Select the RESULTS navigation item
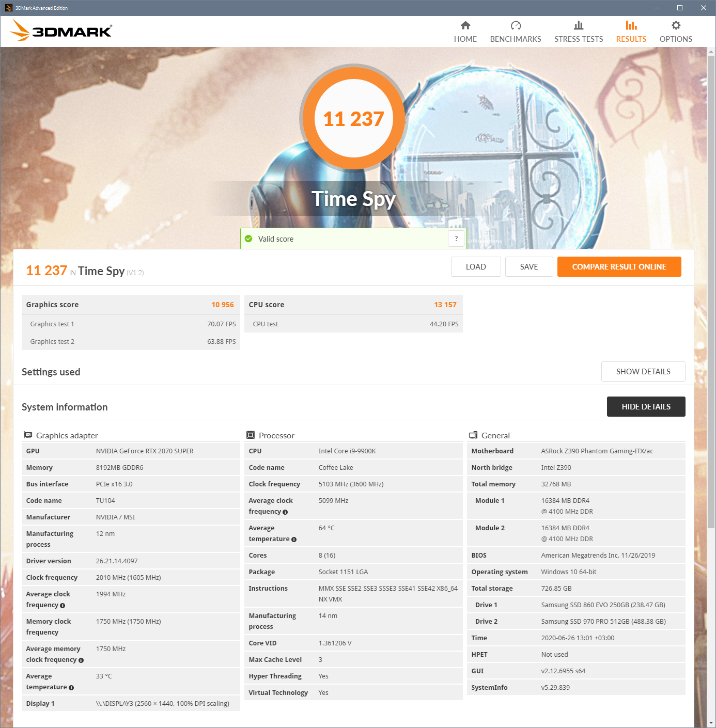The width and height of the screenshot is (716, 728). [x=631, y=32]
